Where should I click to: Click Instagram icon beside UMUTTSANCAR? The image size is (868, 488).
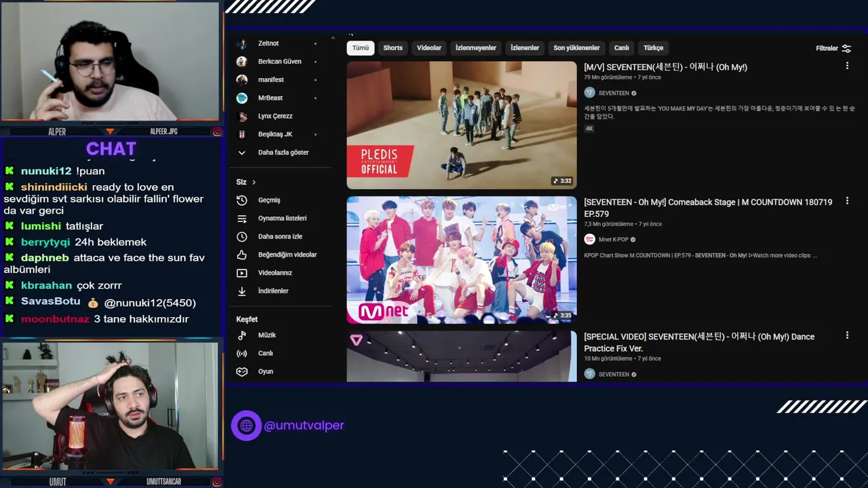pyautogui.click(x=218, y=482)
